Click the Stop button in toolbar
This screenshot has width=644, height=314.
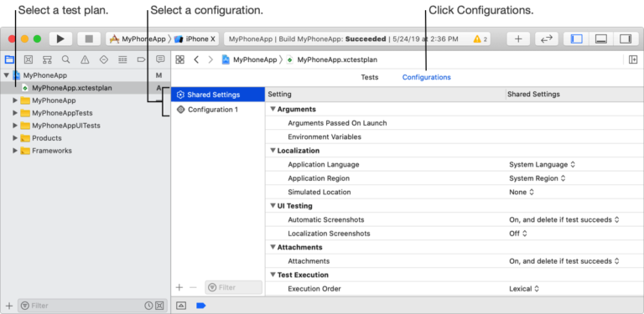(89, 39)
